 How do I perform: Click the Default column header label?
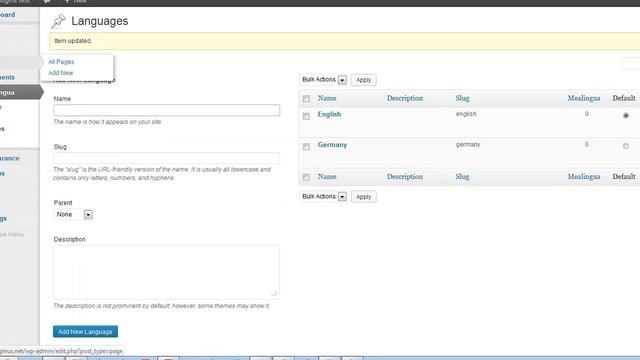point(624,98)
